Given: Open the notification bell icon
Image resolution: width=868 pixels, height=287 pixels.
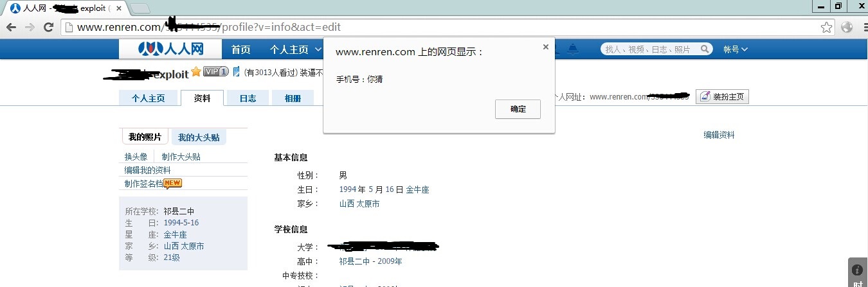Looking at the screenshot, I should point(573,49).
